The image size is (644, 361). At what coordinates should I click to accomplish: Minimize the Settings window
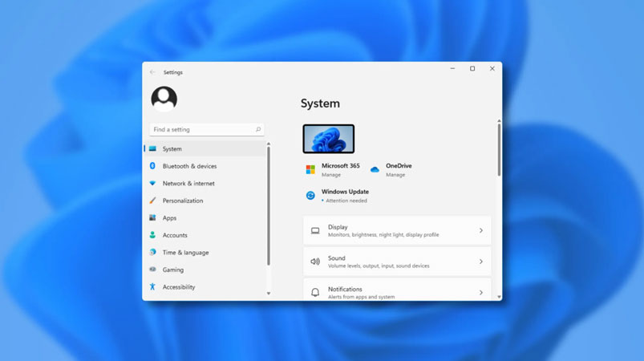click(452, 68)
